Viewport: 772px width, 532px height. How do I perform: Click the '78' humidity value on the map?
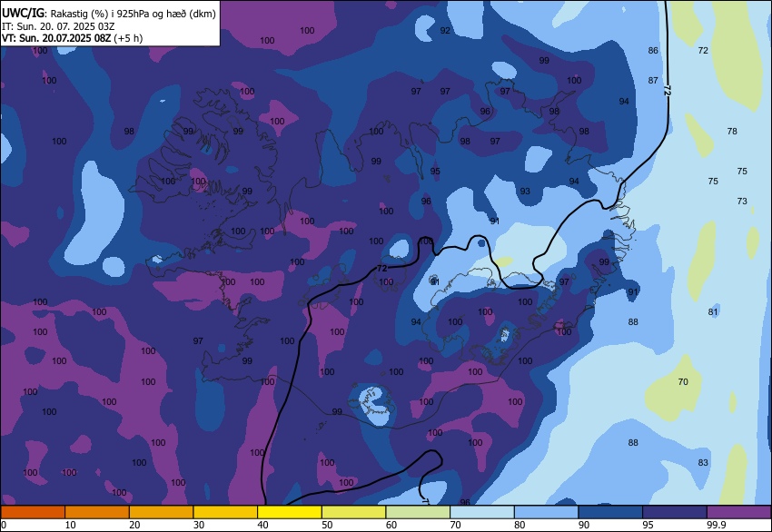[732, 131]
